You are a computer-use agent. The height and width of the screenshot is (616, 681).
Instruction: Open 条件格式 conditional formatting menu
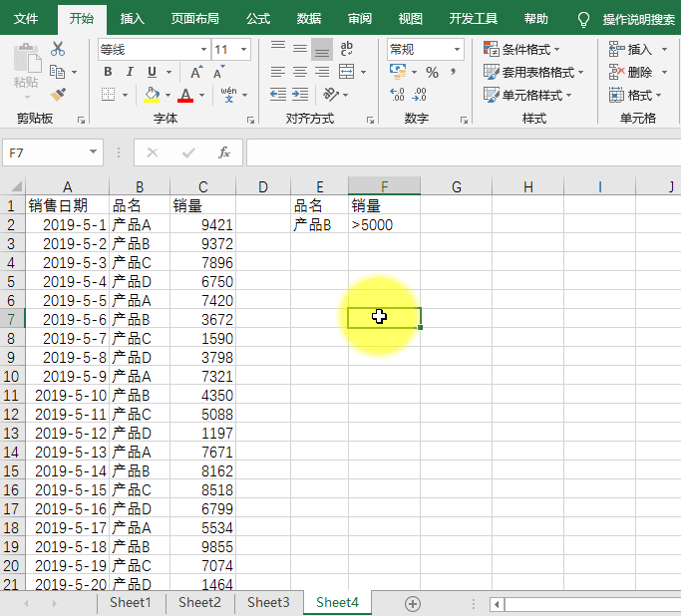point(521,49)
